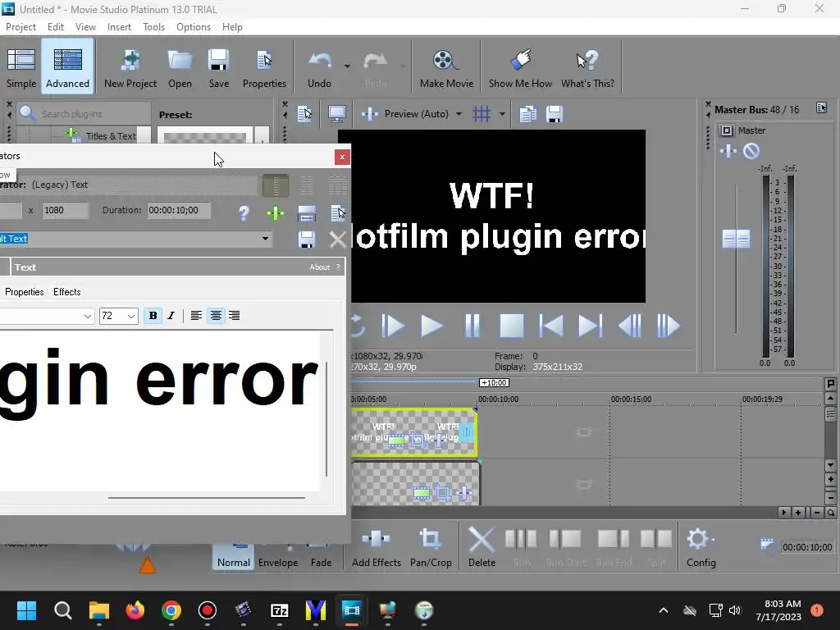The width and height of the screenshot is (840, 630).
Task: Click the Search plug-ins field
Action: [x=84, y=113]
